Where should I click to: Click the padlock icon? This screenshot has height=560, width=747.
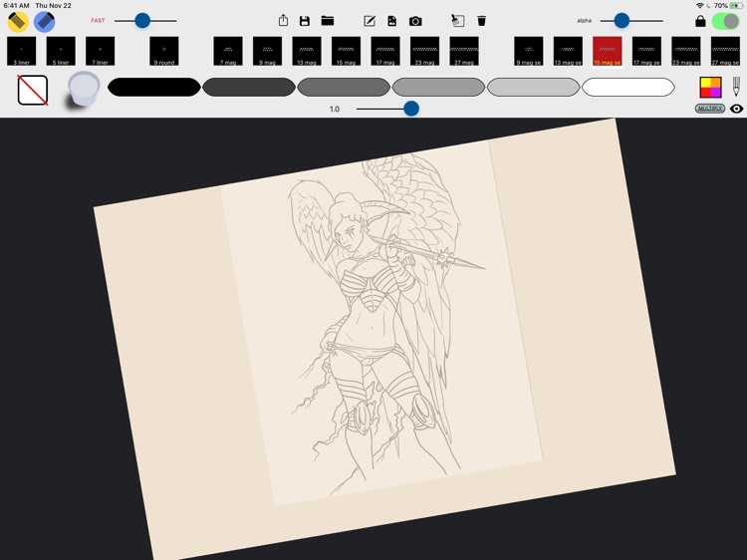click(700, 20)
